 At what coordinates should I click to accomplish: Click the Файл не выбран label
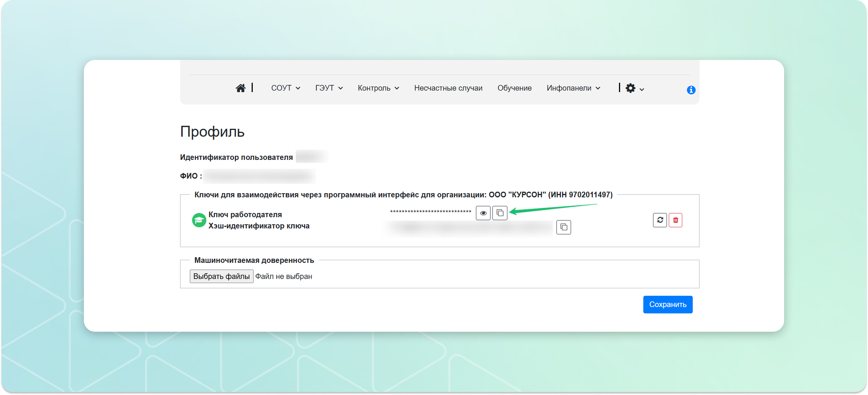click(283, 277)
